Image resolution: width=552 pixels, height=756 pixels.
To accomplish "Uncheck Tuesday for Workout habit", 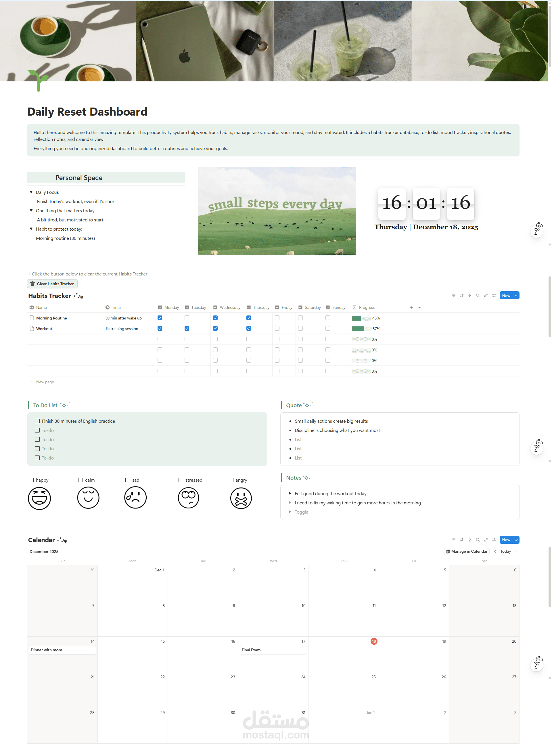I will pos(187,328).
